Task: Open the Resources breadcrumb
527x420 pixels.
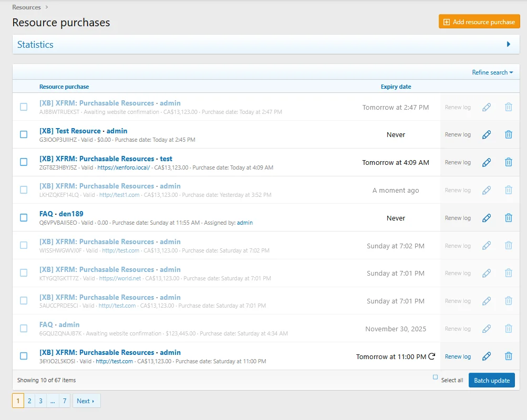Action: 27,7
